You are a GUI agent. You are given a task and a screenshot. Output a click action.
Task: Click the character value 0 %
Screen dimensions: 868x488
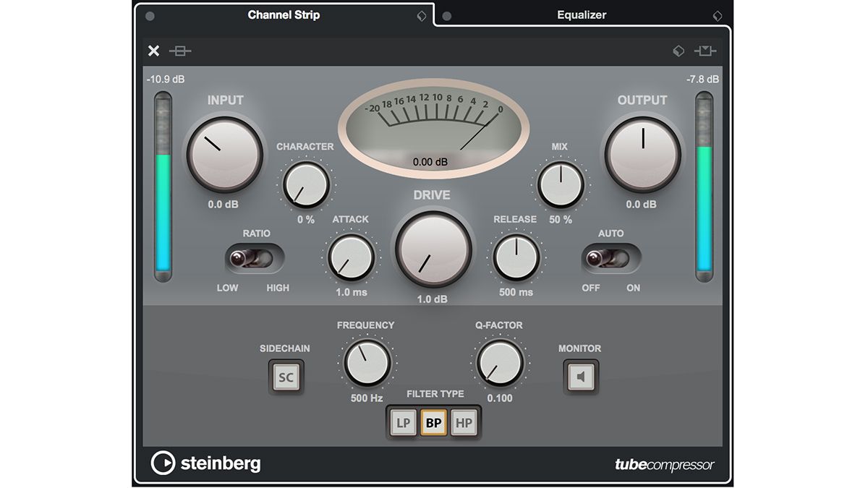[306, 220]
